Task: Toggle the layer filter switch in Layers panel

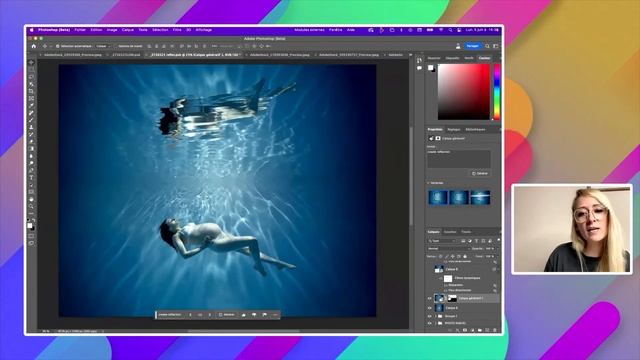Action: [x=498, y=241]
